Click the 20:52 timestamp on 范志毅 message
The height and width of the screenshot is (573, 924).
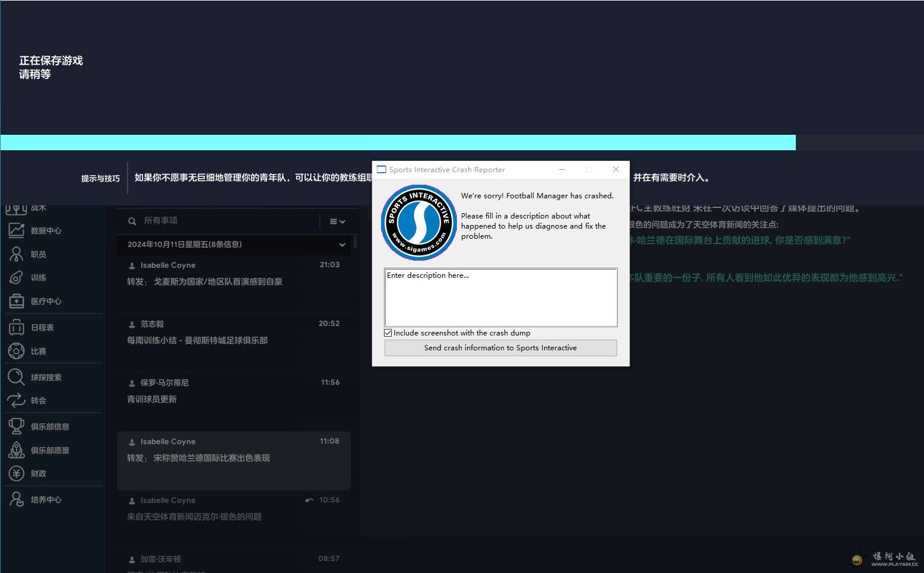329,324
